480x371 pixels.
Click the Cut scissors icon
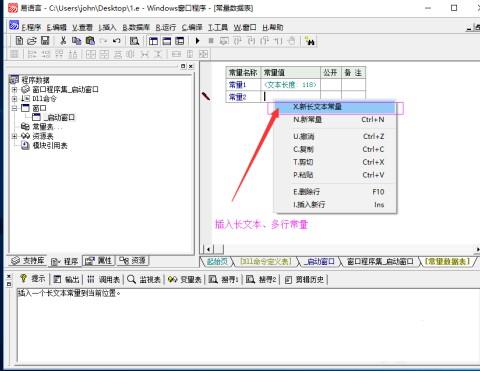[63, 41]
